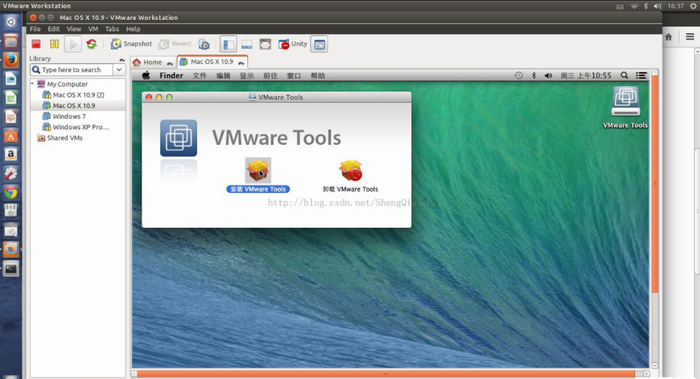Viewport: 700px width, 379px height.
Task: Open the Finder menu in the guest
Action: [171, 75]
